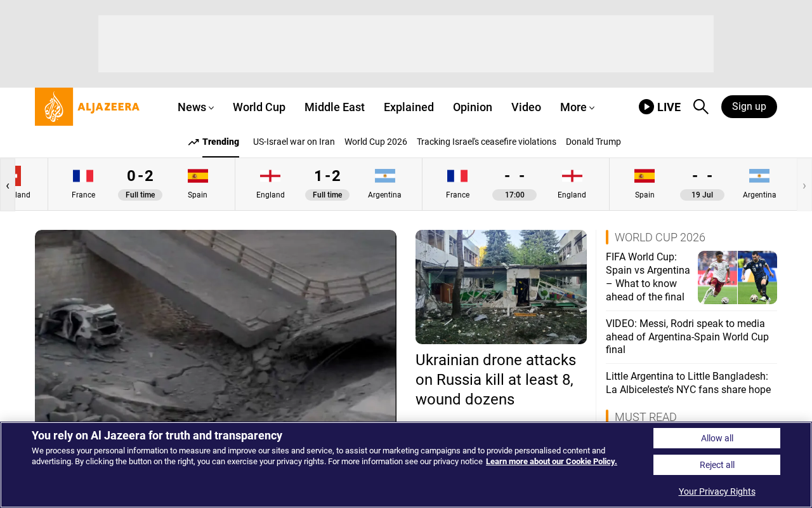
Task: Open Your Privacy Rights link
Action: [x=717, y=491]
